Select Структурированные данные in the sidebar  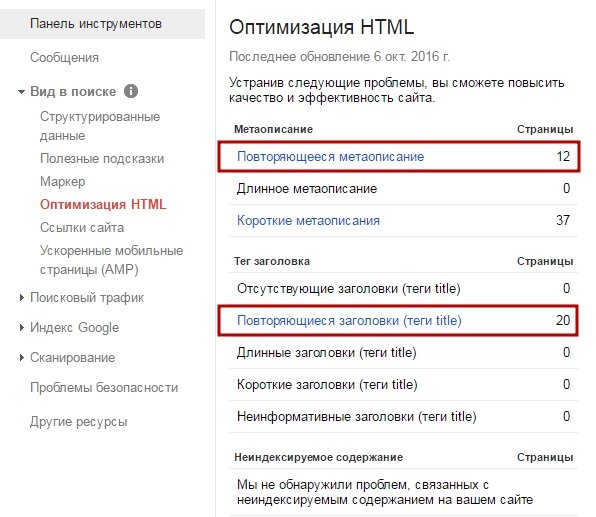click(100, 126)
